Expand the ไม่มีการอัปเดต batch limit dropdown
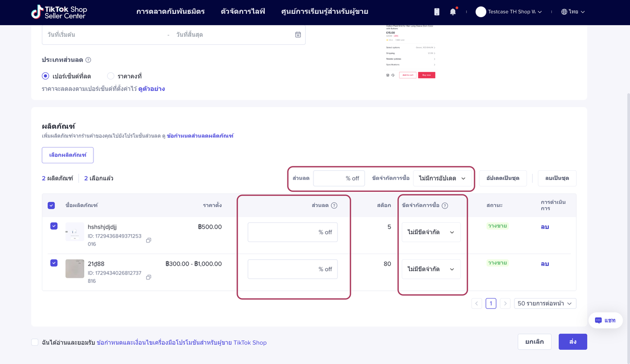This screenshot has width=630, height=364. 441,179
